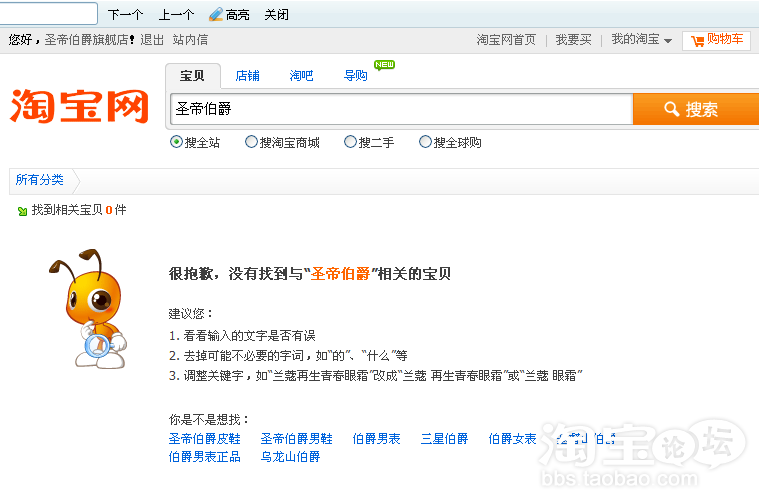Click the green arrow icon beside results count
The image size is (759, 493).
22,211
